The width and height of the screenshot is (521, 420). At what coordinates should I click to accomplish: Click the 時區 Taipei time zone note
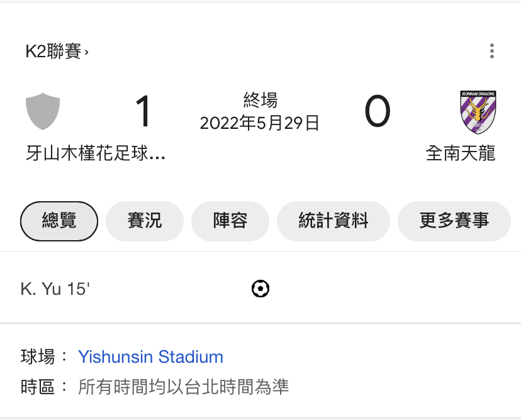point(182,386)
